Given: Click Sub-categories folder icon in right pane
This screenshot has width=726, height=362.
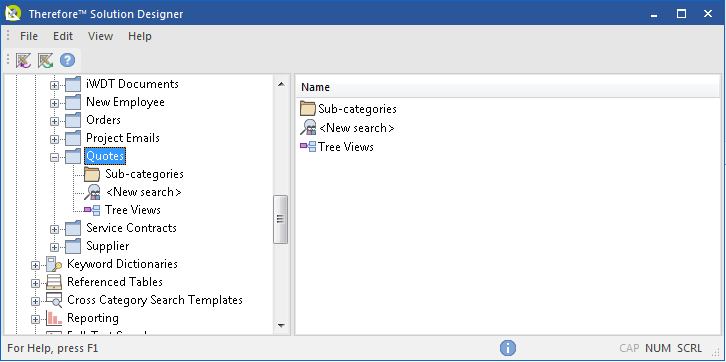Looking at the screenshot, I should 307,109.
